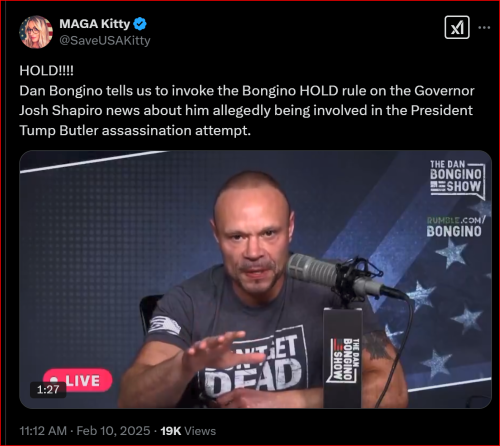Click the HOLD!!!! line of the post
Screen dimensions: 500x446
(46, 71)
